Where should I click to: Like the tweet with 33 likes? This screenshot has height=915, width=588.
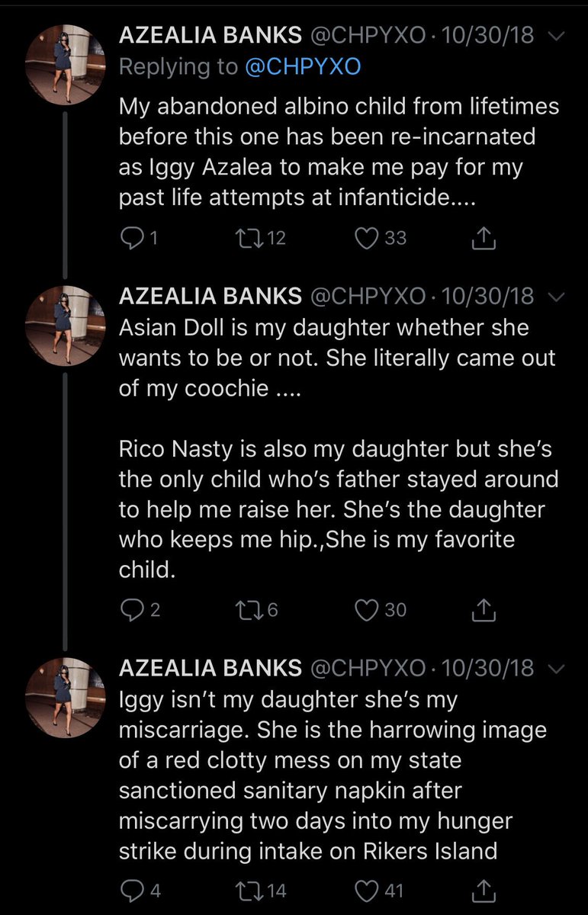point(368,239)
